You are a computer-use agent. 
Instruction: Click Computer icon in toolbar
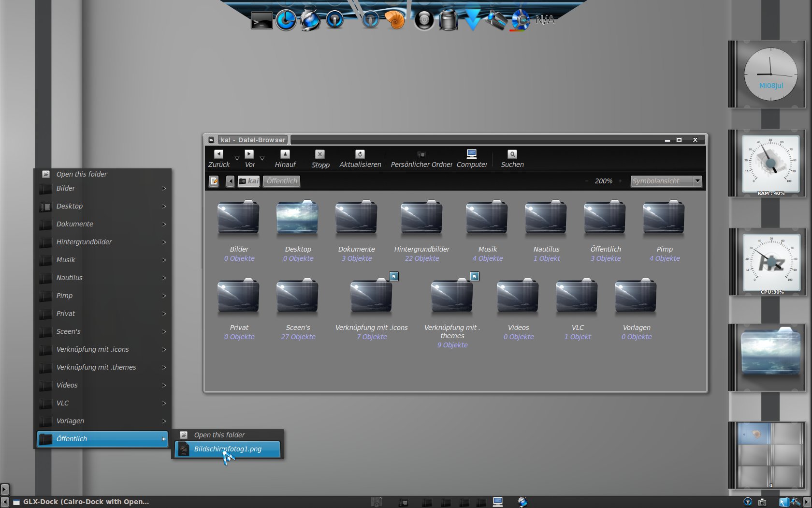[x=472, y=154]
